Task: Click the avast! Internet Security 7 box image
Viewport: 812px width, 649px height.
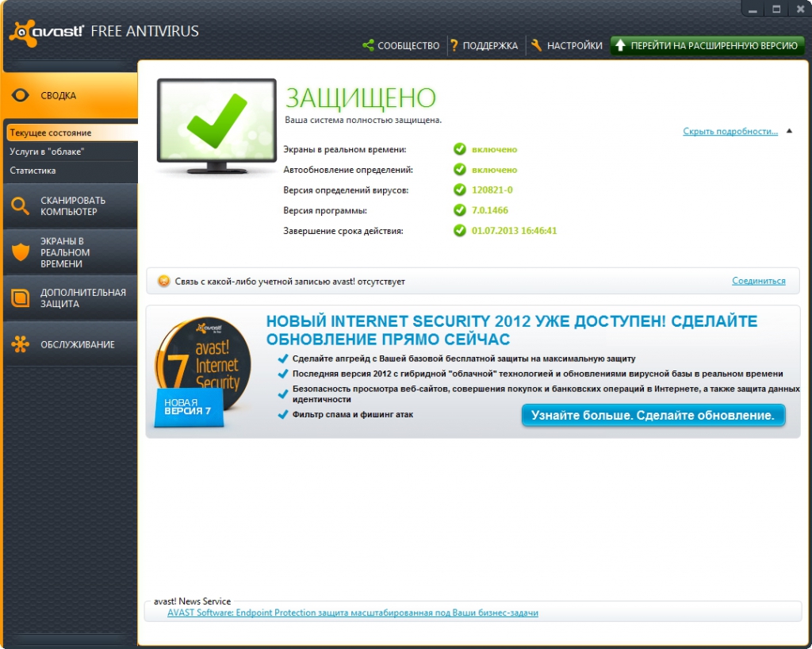Action: point(203,371)
